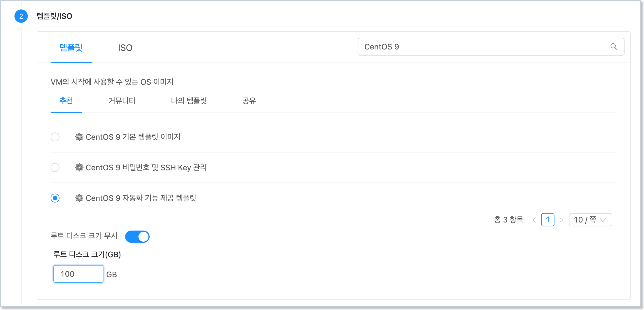Open the 10 / 쪽 page size dropdown
This screenshot has width=644, height=310.
click(590, 220)
